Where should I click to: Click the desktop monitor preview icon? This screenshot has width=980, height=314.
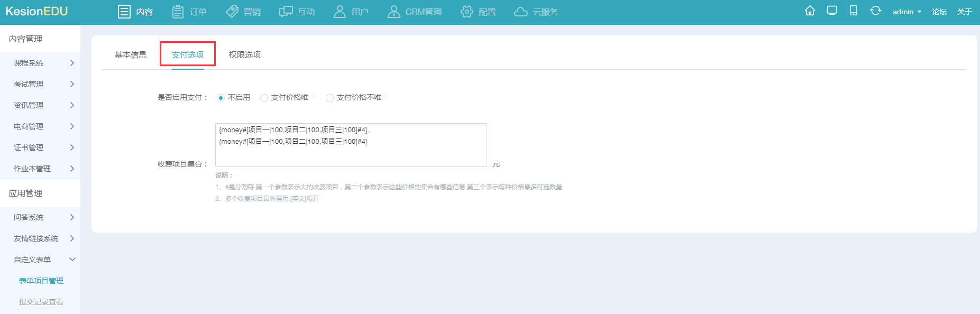832,11
